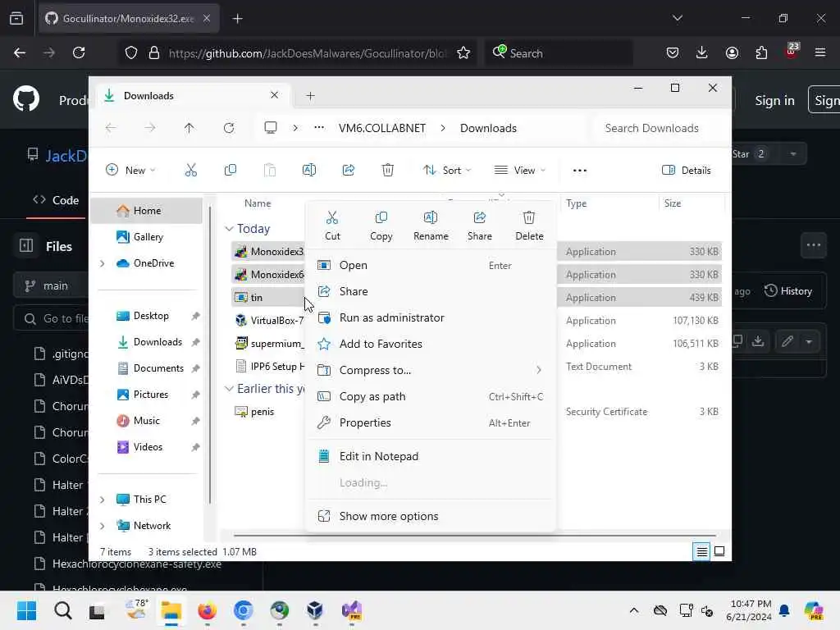Open Videos in the navigation pane

pyautogui.click(x=148, y=447)
